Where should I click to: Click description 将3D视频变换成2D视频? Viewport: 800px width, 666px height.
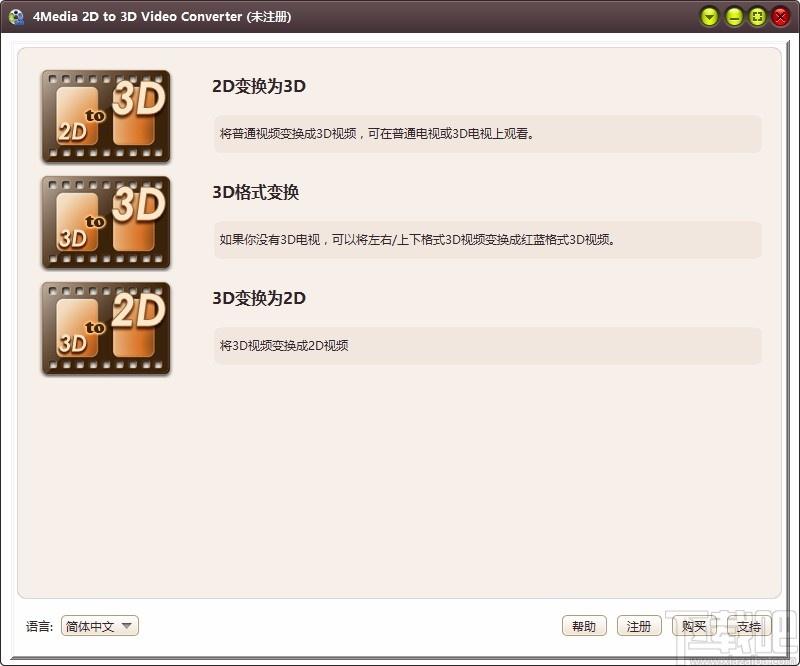pos(284,346)
